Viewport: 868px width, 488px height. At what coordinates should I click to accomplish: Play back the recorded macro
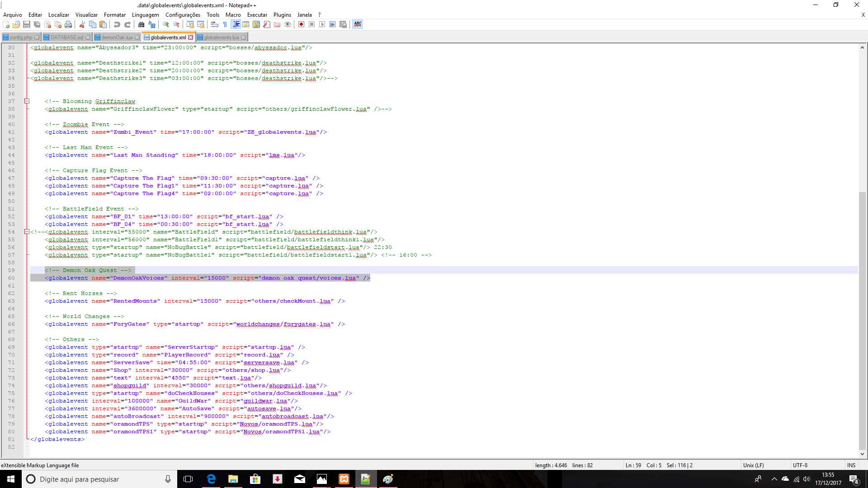click(x=322, y=24)
